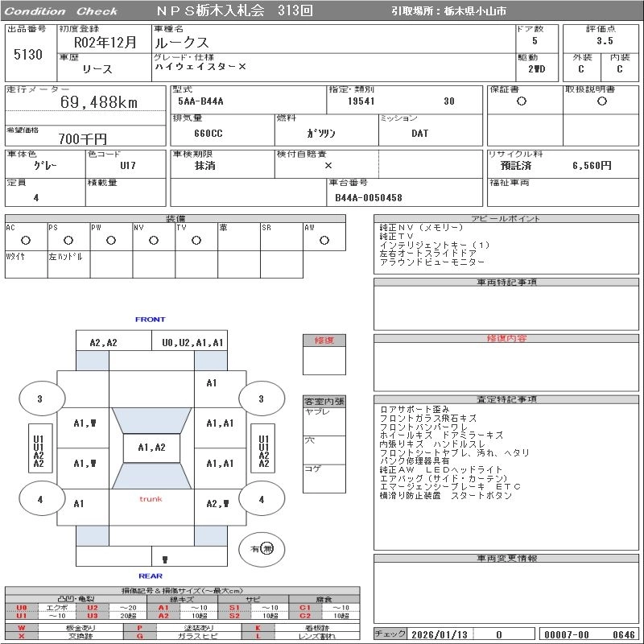Select the transmission value DAT
The height and width of the screenshot is (644, 644).
click(419, 134)
